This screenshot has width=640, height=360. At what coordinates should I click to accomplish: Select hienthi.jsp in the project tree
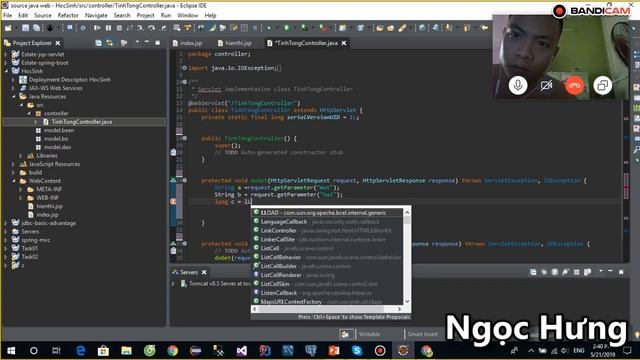tap(49, 206)
